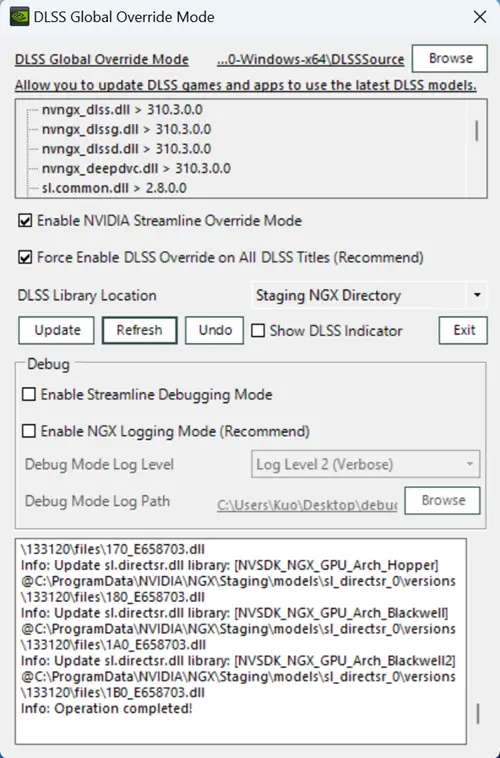Click the log output scrollbar thumb
The image size is (500, 758).
tap(478, 714)
